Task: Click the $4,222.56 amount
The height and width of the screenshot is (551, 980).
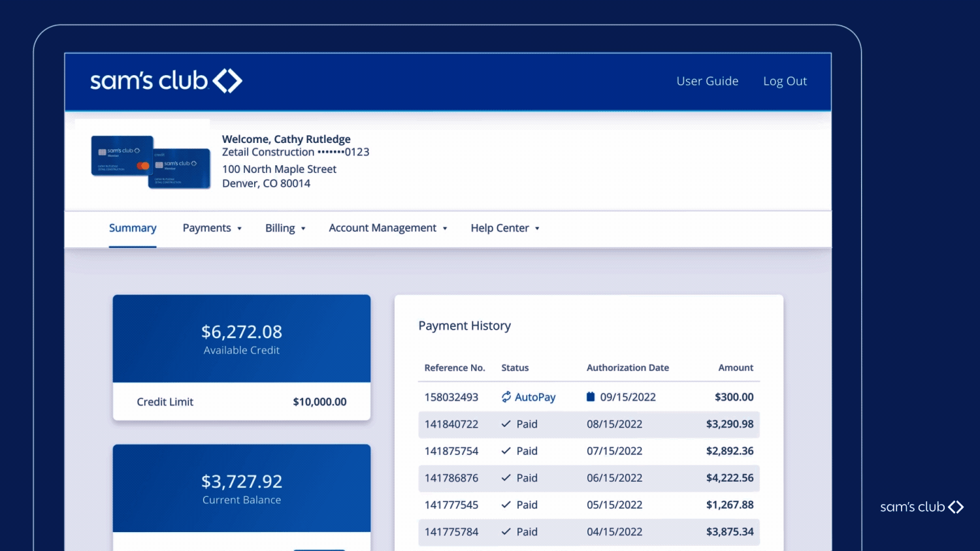Action: 730,478
